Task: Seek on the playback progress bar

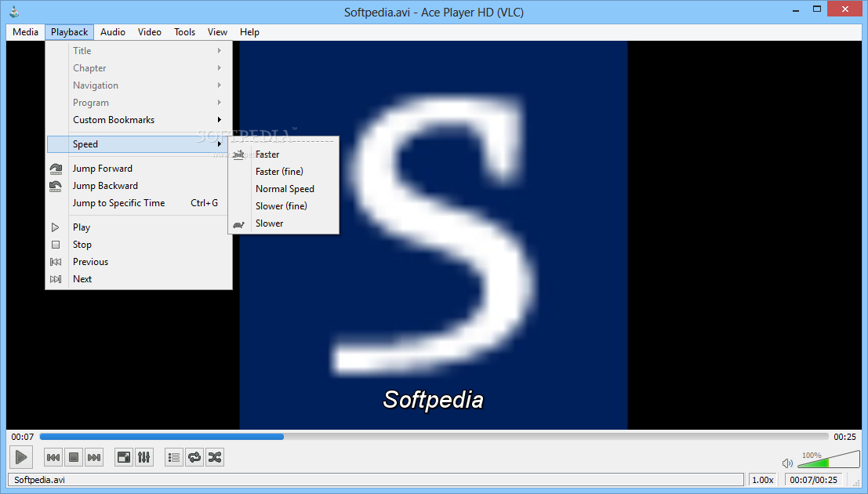Action: [x=434, y=437]
